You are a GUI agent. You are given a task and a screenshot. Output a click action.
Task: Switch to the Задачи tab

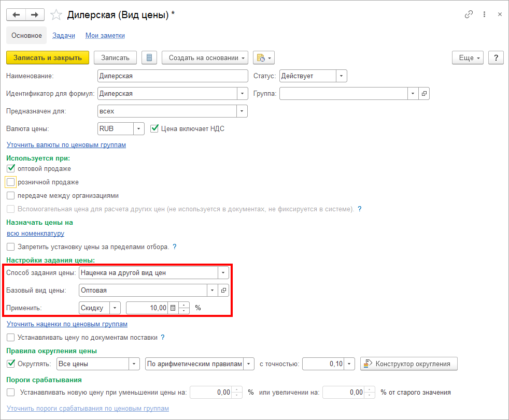coord(64,36)
